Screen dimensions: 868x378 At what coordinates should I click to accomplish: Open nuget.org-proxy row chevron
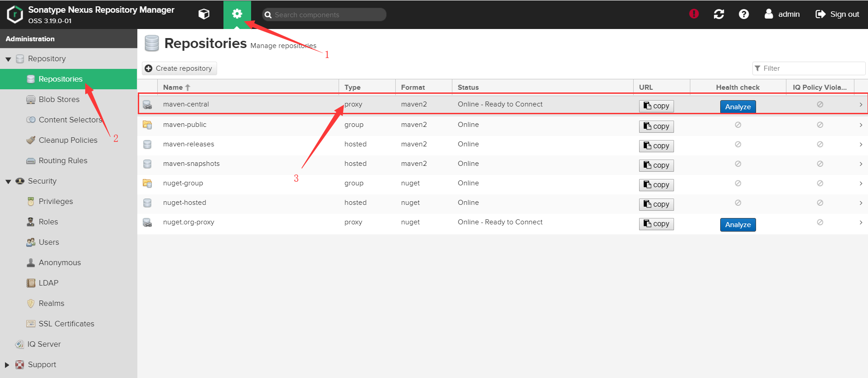coord(861,223)
